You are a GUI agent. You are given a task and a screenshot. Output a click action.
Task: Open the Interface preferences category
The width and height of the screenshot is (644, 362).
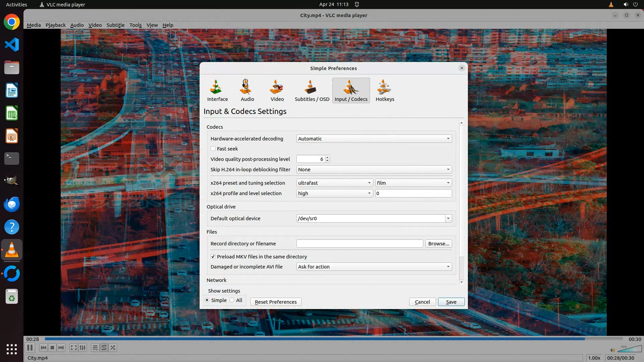click(x=217, y=90)
